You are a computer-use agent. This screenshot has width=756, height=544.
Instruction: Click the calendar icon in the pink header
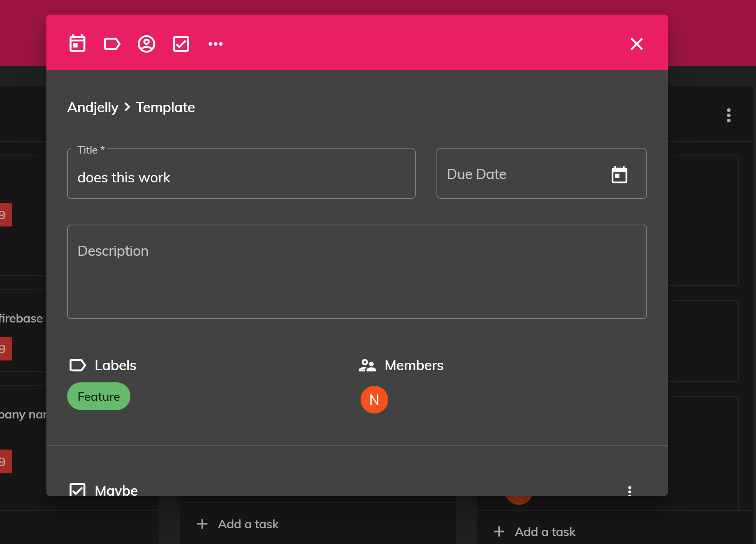point(77,44)
